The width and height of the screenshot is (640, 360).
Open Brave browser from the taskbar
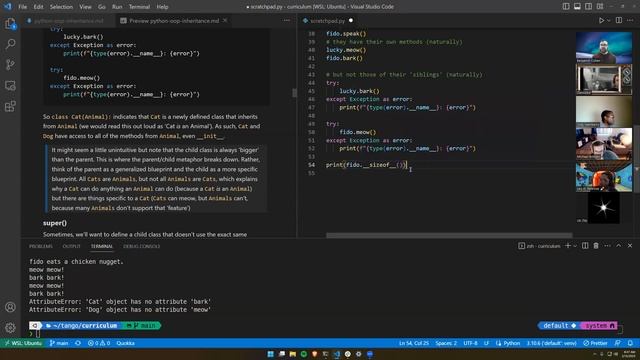(x=315, y=354)
